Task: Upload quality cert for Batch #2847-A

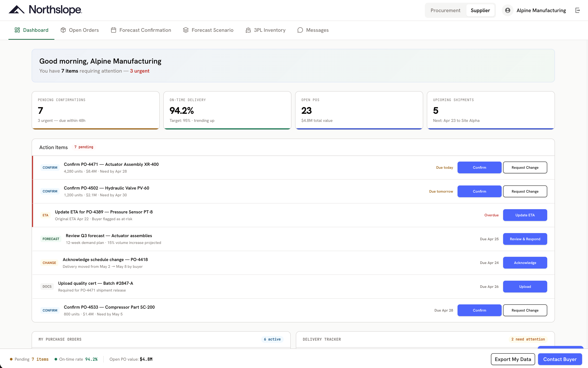Action: [x=525, y=286]
